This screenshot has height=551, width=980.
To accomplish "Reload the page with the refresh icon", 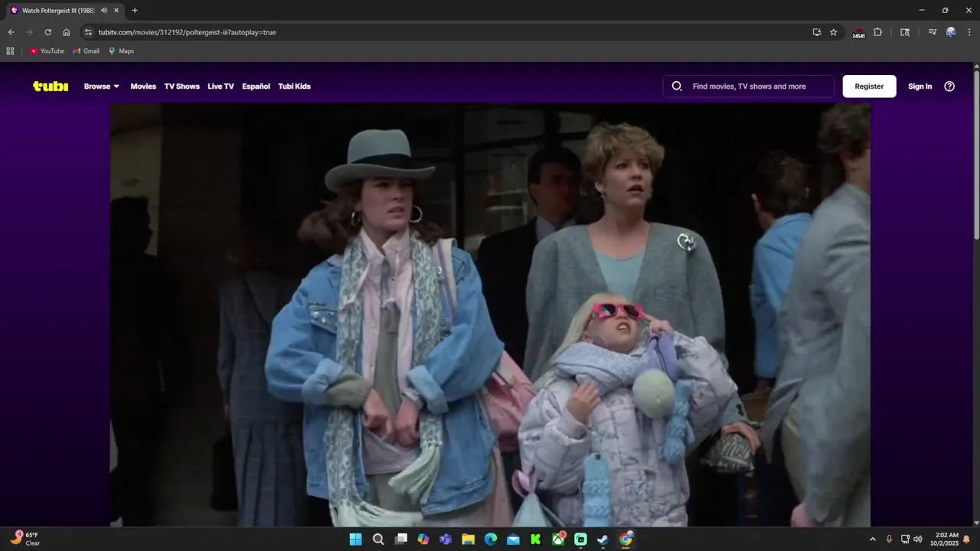I will [47, 32].
